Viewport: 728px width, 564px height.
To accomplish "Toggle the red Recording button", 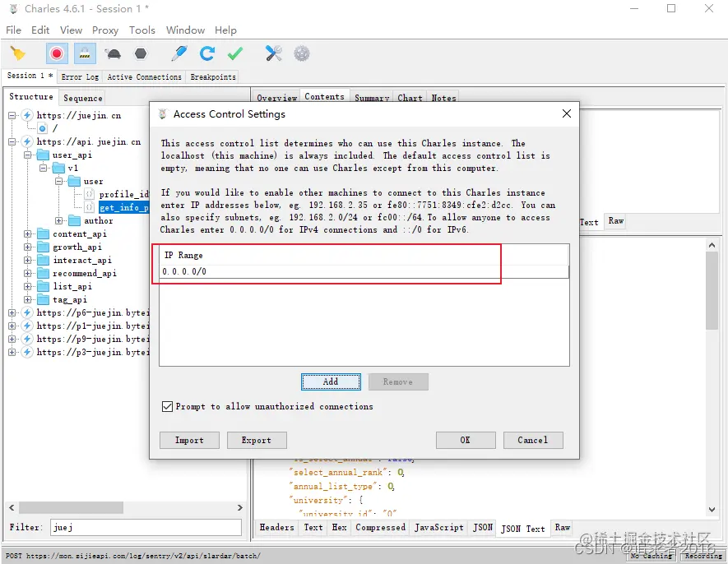I will pyautogui.click(x=57, y=53).
